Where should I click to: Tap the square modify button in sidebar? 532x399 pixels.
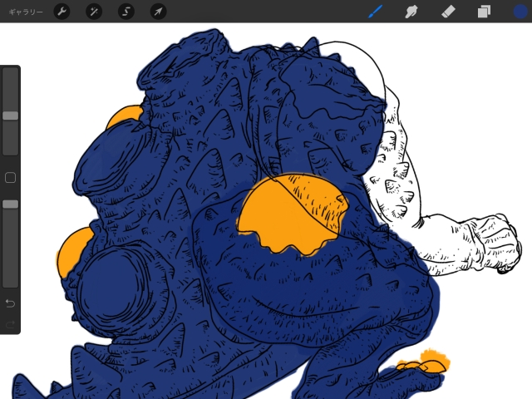[10, 177]
